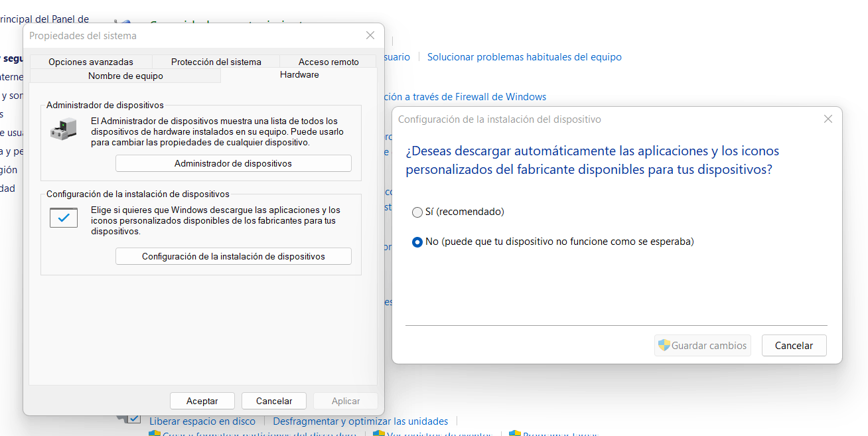This screenshot has width=868, height=436.
Task: Click the monitor checkmark icon for device installation
Action: (64, 217)
